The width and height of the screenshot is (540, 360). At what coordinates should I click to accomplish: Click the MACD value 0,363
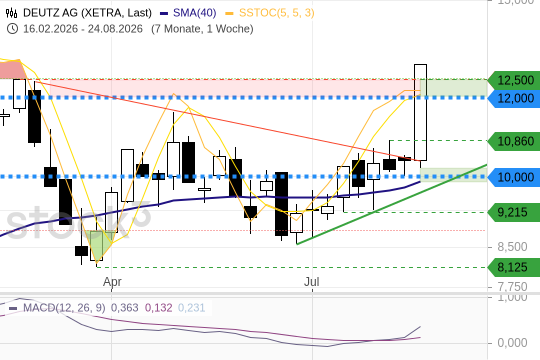124,308
